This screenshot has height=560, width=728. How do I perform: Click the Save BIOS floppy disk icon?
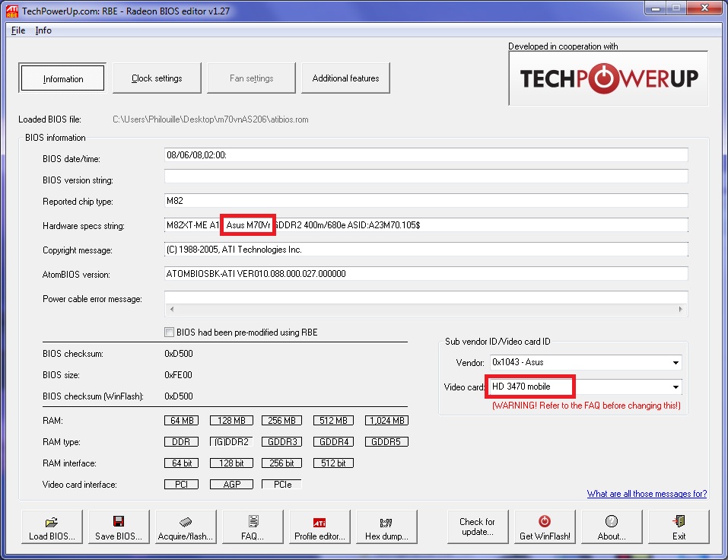[119, 522]
